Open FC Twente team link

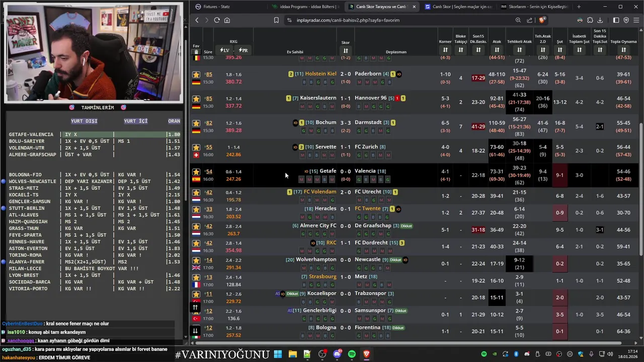point(368,209)
